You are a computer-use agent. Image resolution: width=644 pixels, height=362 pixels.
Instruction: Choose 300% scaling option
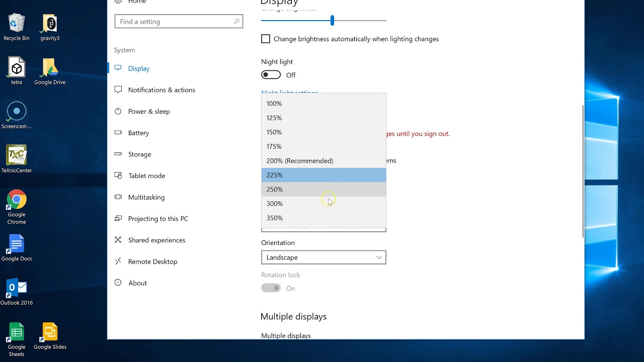[x=324, y=204]
